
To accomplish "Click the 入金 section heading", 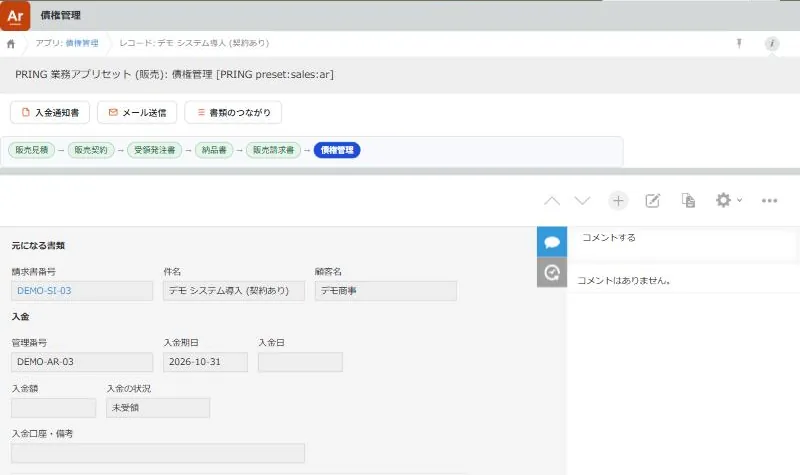I will pos(20,316).
